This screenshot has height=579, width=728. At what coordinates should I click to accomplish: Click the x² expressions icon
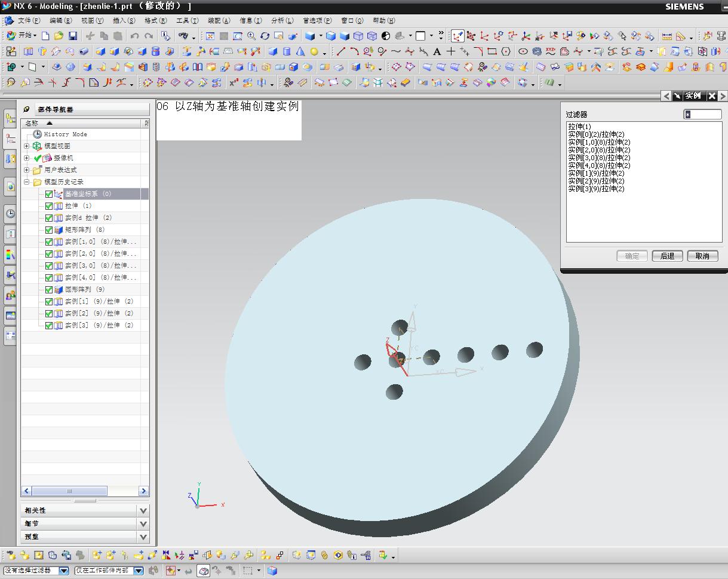coord(234,82)
